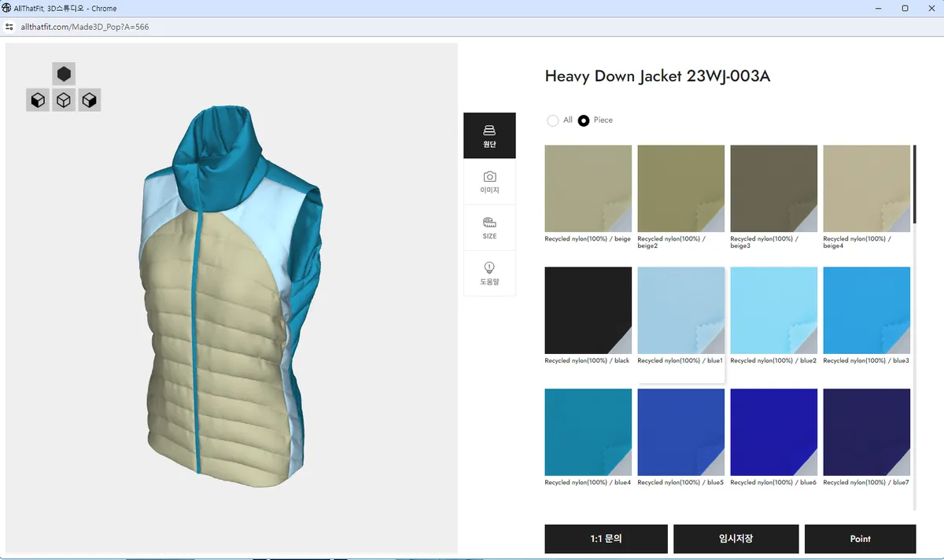The width and height of the screenshot is (944, 560).
Task: Pick the blue5 fabric swatch
Action: click(x=681, y=432)
